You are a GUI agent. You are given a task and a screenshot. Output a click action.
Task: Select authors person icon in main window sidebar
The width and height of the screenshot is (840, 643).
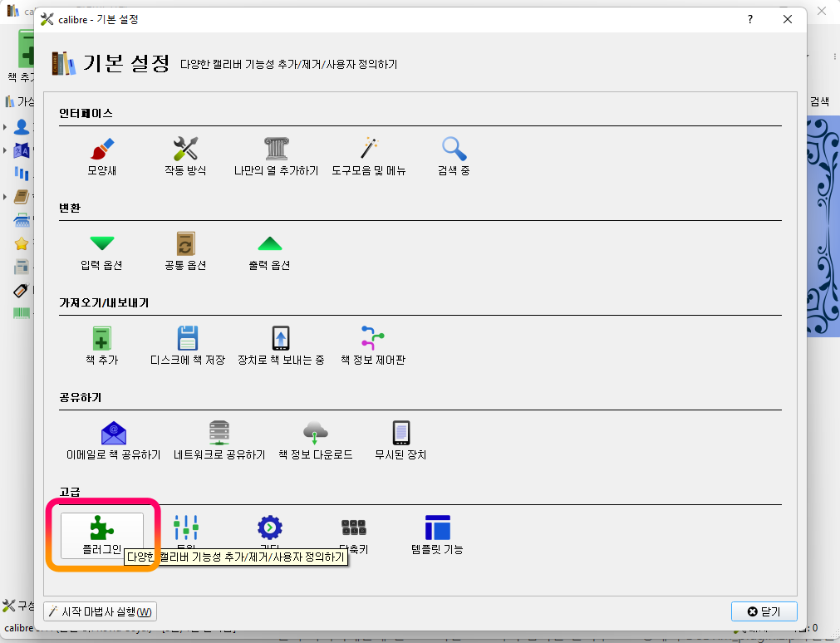22,127
